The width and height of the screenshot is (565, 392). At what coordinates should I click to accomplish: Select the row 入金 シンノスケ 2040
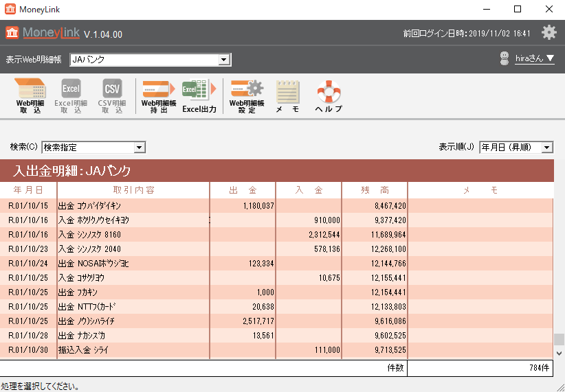click(x=276, y=249)
